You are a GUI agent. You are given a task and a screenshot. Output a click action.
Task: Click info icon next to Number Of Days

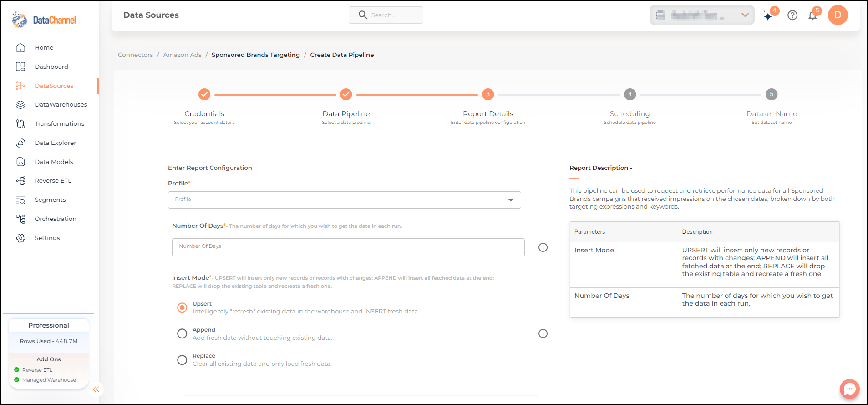pyautogui.click(x=543, y=247)
